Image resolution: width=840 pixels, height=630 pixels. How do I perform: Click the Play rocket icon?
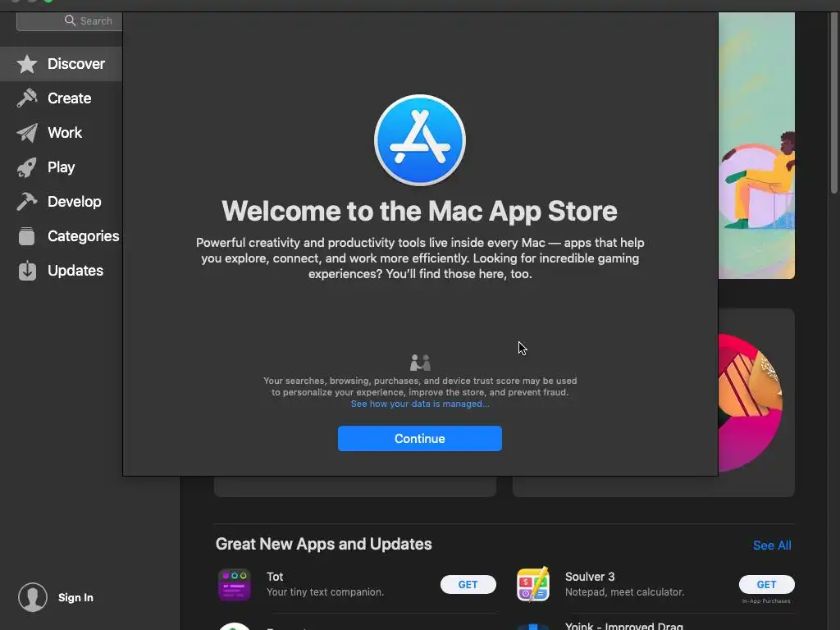[x=27, y=167]
